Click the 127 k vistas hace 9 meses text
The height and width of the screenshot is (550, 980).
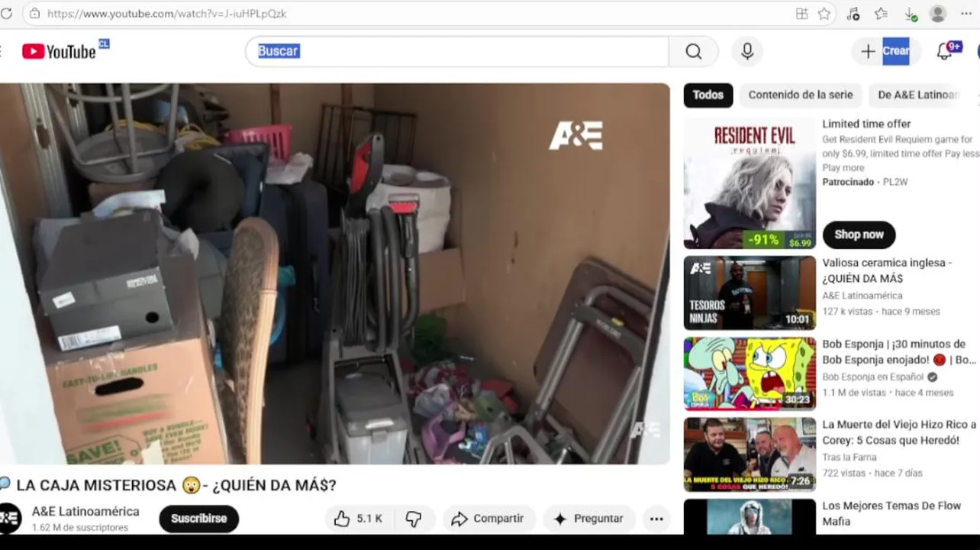(x=881, y=312)
